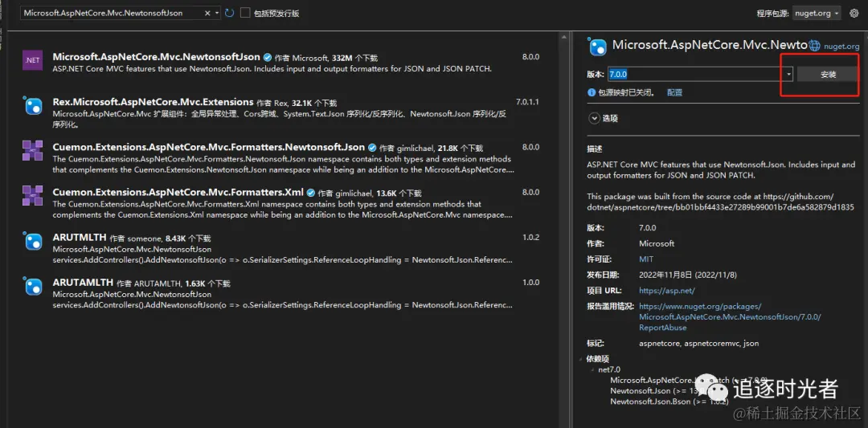Open the MIT license link

(646, 259)
